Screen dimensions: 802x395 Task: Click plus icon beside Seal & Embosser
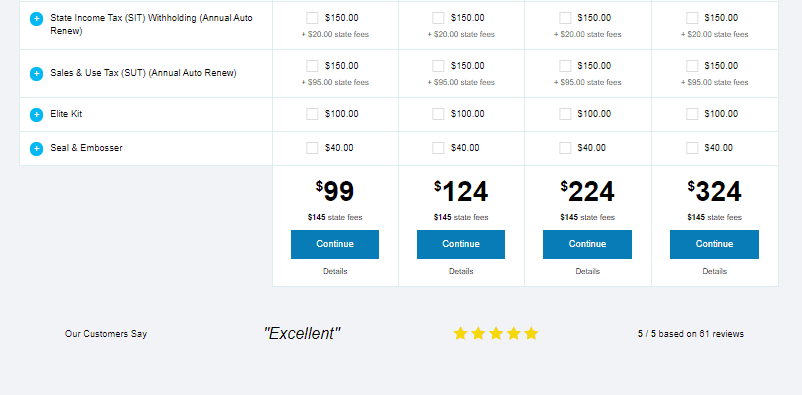36,149
